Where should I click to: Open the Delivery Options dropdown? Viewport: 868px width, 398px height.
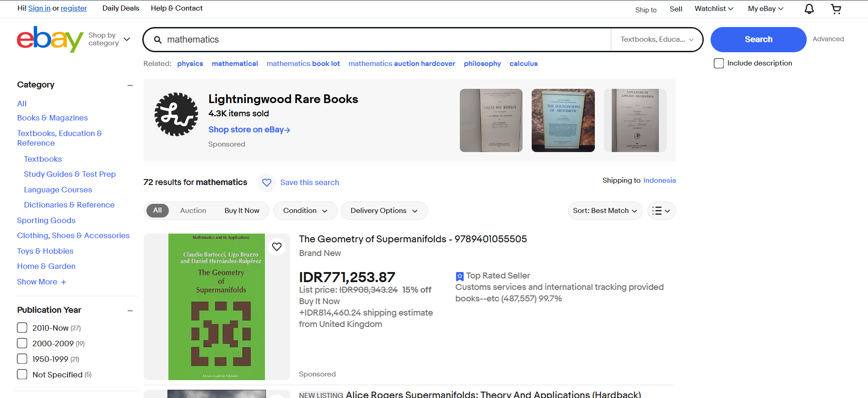[384, 211]
